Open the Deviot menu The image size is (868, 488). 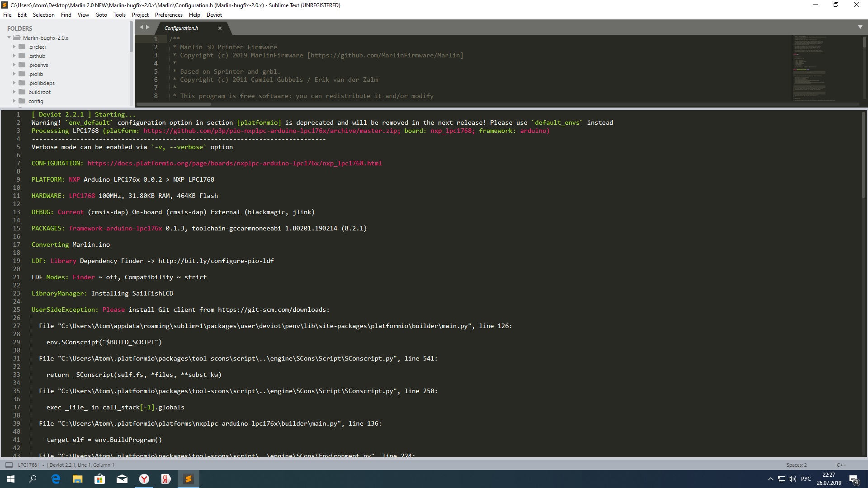click(214, 14)
